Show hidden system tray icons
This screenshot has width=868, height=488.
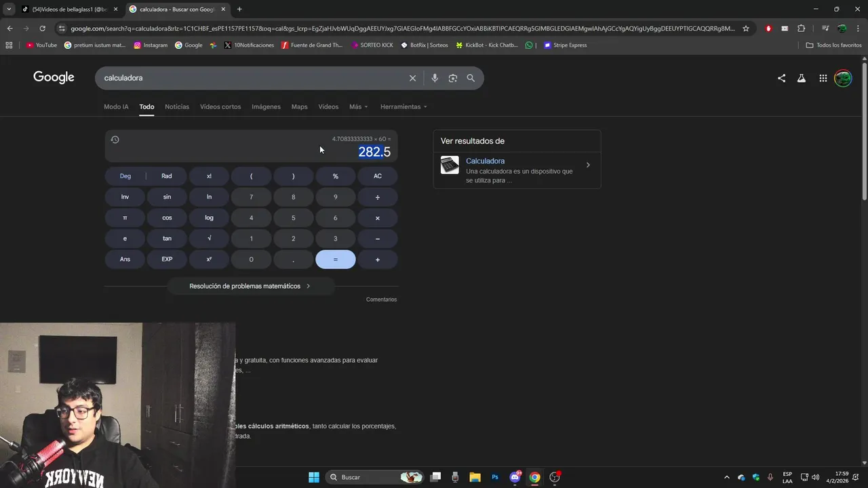click(x=726, y=477)
